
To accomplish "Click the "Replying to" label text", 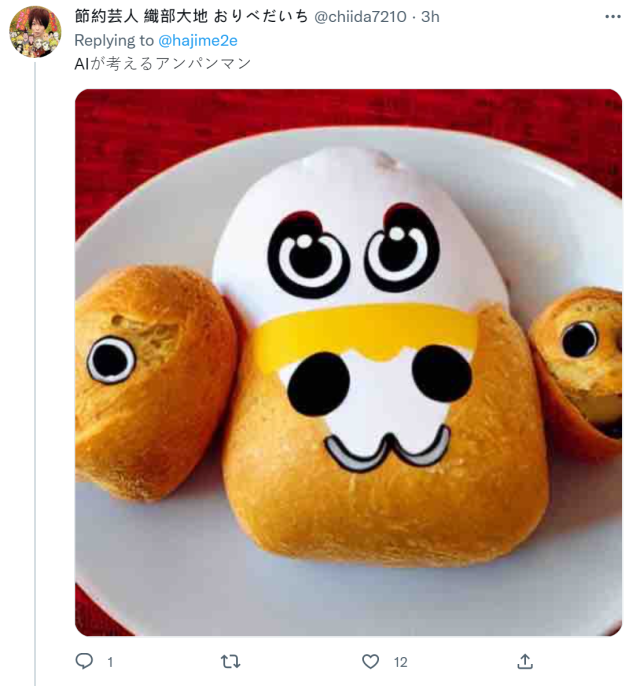I will 114,40.
